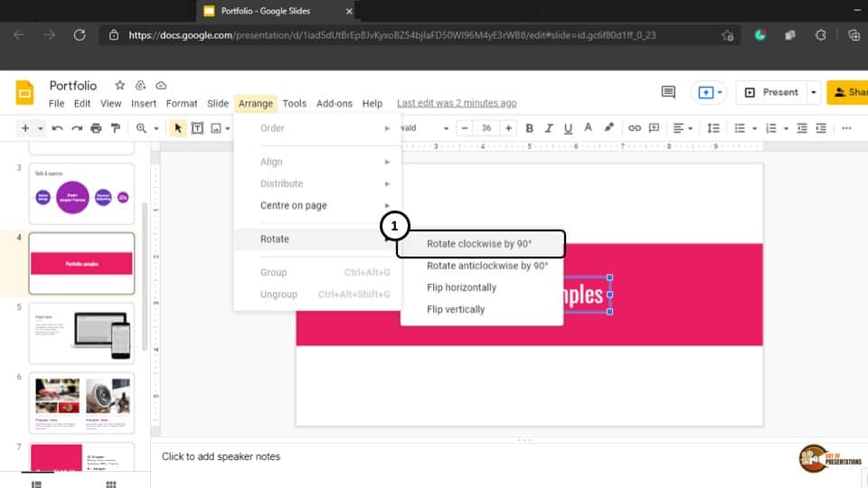Select Rotate clockwise by 90°

point(482,243)
